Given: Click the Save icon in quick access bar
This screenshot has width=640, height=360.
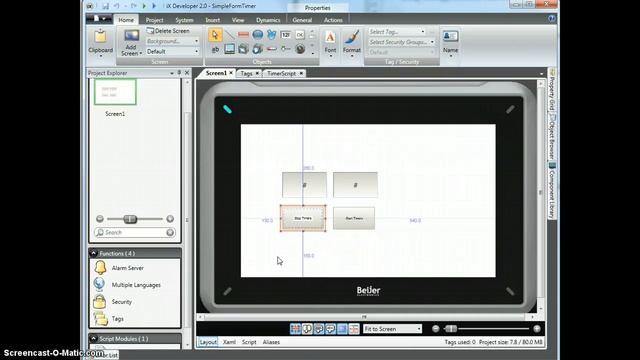Looking at the screenshot, I should point(105,6).
